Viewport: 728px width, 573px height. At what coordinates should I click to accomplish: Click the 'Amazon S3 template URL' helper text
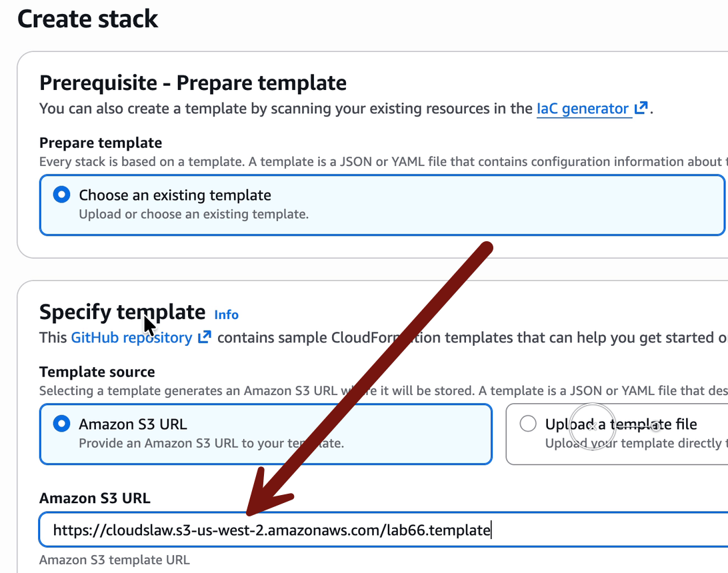coord(114,560)
